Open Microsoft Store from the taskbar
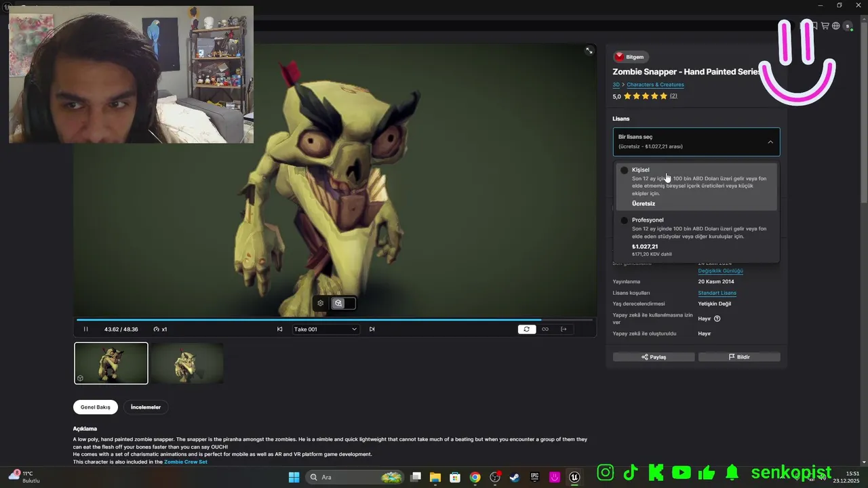Viewport: 868px width, 488px height. [x=455, y=477]
